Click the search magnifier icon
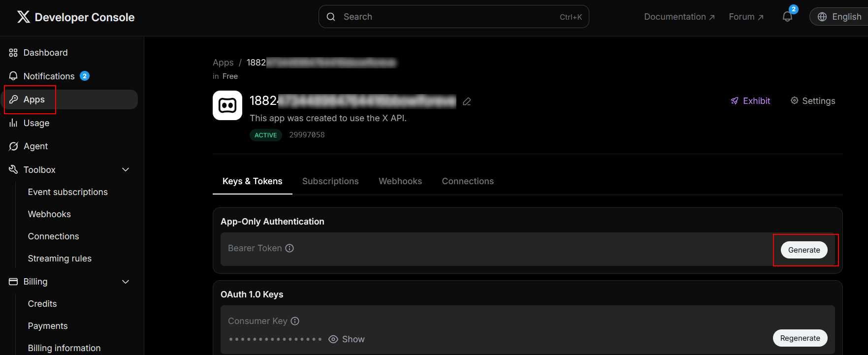868x355 pixels. tap(331, 17)
